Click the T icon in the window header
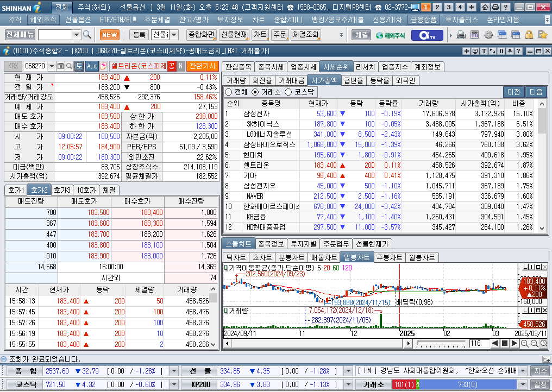Screen dimensions: 552x392 coord(484,51)
